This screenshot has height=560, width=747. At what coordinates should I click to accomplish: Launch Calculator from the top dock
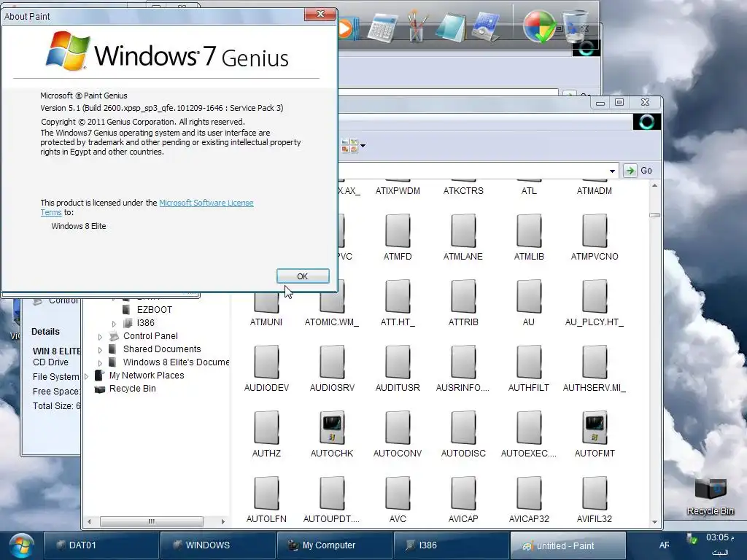(x=382, y=28)
